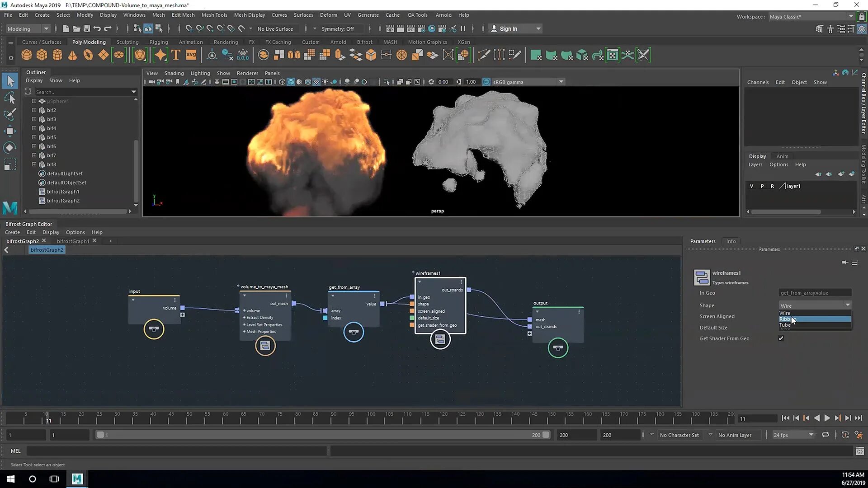Toggle layer1 playback P box

click(762, 186)
